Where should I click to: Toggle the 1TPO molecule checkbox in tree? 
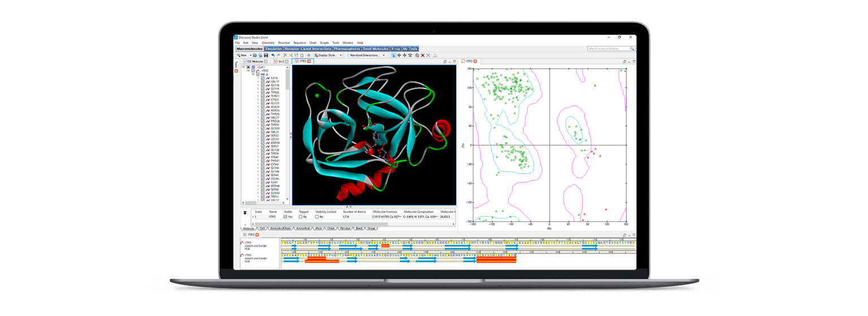tap(253, 71)
